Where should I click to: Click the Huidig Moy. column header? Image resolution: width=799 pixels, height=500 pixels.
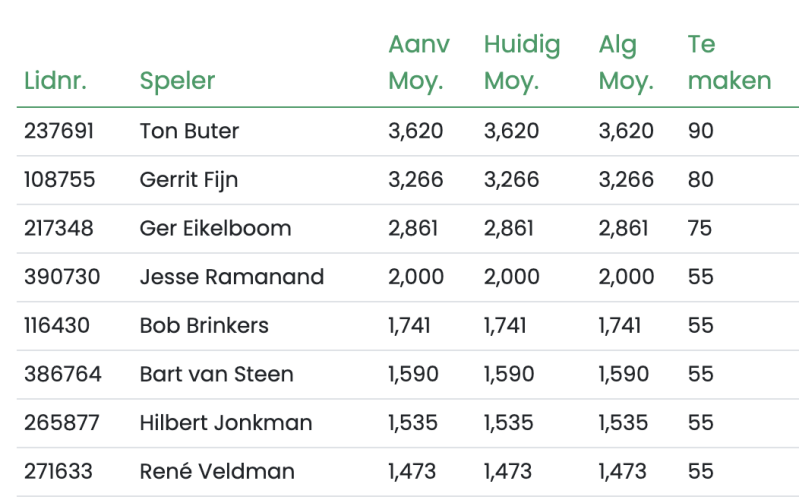pyautogui.click(x=522, y=62)
